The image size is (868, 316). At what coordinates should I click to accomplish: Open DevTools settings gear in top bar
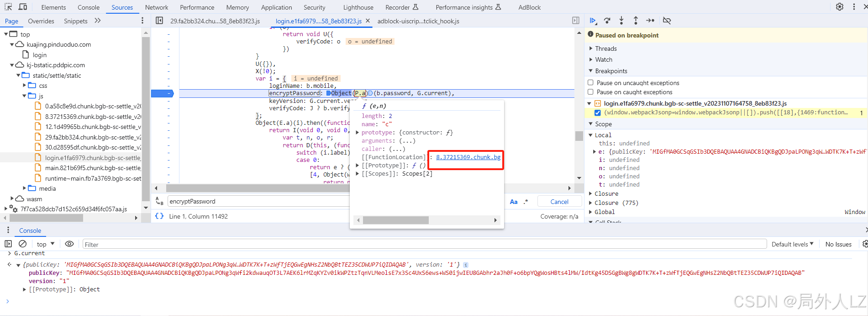tap(840, 7)
